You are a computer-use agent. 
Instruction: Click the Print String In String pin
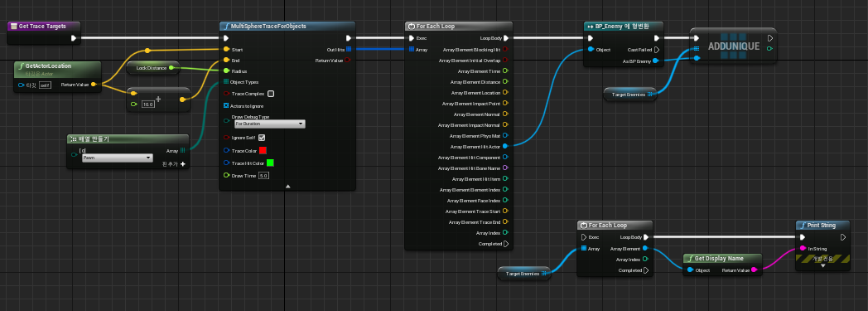point(803,248)
